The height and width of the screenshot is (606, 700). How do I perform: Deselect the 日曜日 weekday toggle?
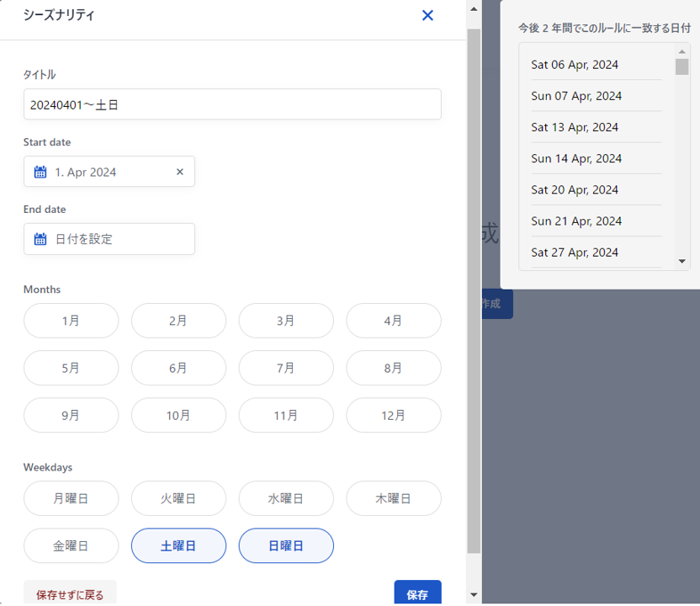[286, 545]
